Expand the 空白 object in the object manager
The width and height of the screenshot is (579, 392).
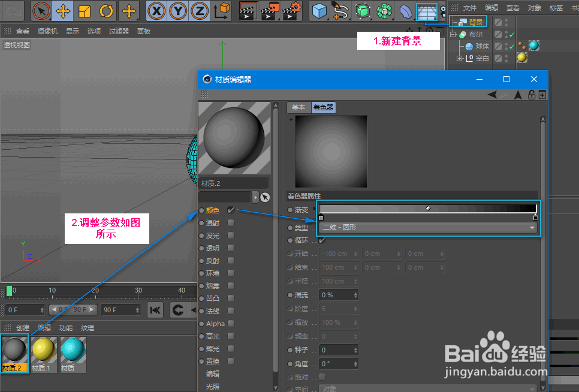pyautogui.click(x=459, y=58)
